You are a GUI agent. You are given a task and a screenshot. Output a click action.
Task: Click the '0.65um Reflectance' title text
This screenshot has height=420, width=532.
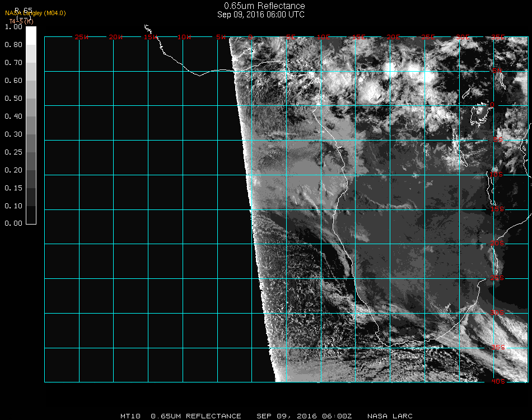[264, 6]
